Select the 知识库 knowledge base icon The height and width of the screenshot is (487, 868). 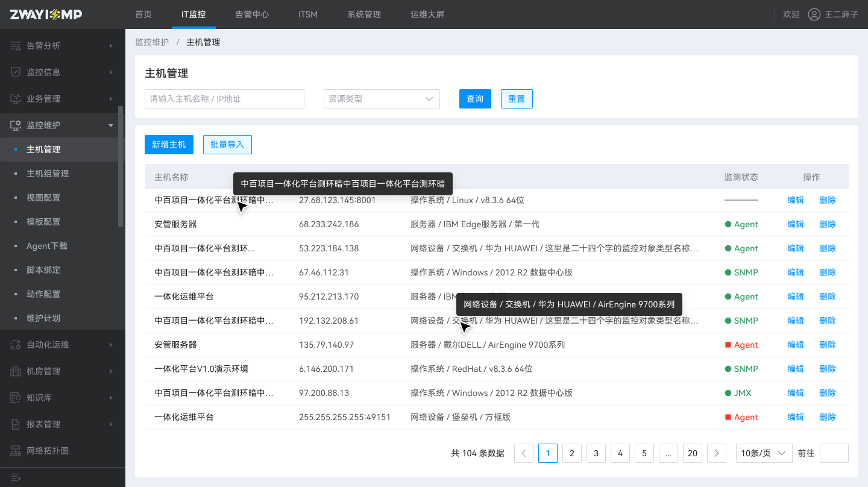click(x=16, y=397)
